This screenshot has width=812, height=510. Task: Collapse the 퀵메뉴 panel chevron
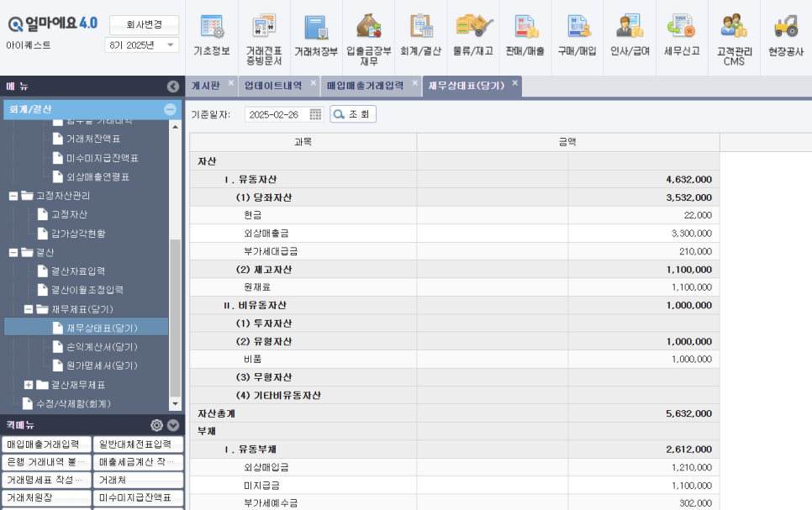pyautogui.click(x=173, y=425)
